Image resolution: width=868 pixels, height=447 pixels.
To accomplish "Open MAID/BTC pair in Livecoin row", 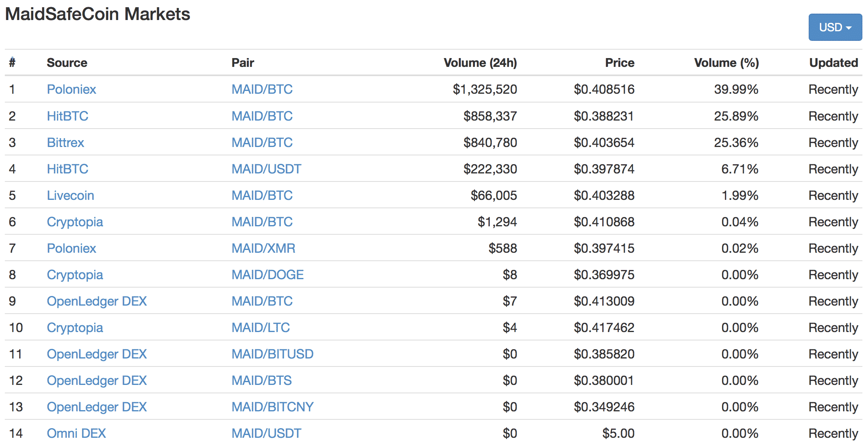I will click(x=262, y=195).
